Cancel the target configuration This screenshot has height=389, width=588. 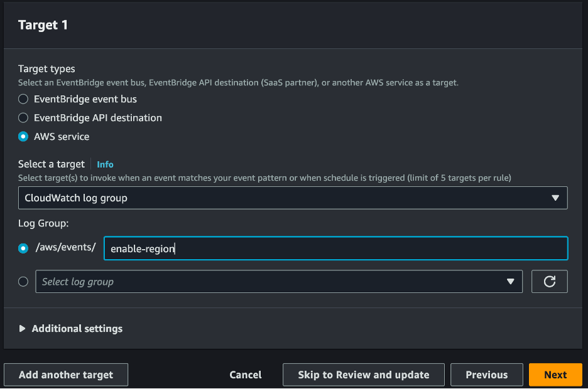tap(245, 375)
